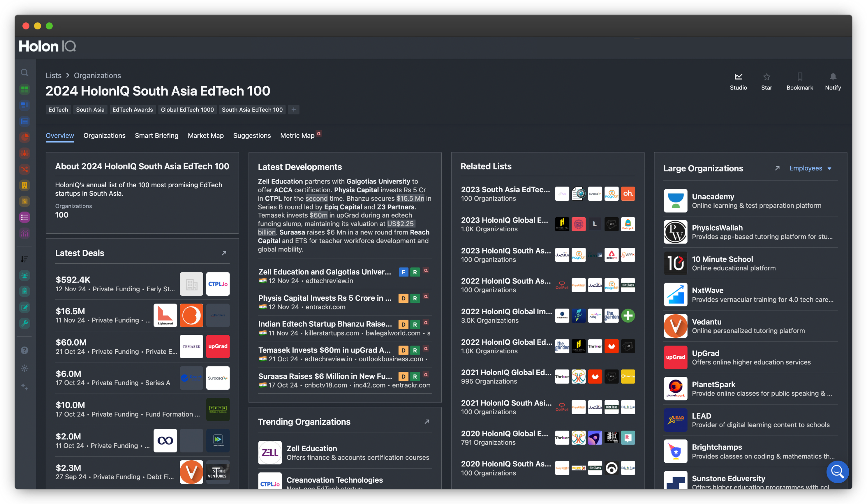Open the green grid dashboard sidebar icon
867x504 pixels.
(x=24, y=89)
